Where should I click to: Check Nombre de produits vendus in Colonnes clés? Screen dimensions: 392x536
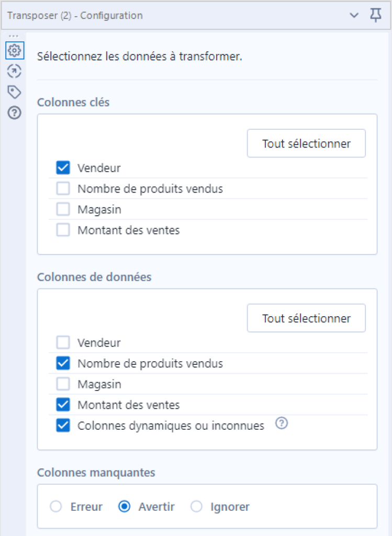coord(63,188)
